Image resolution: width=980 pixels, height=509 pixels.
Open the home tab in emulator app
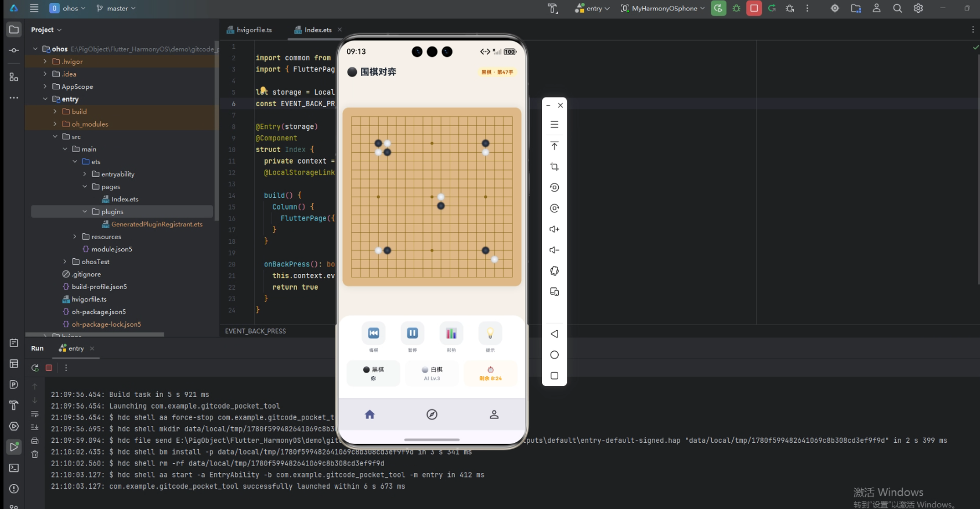click(370, 414)
